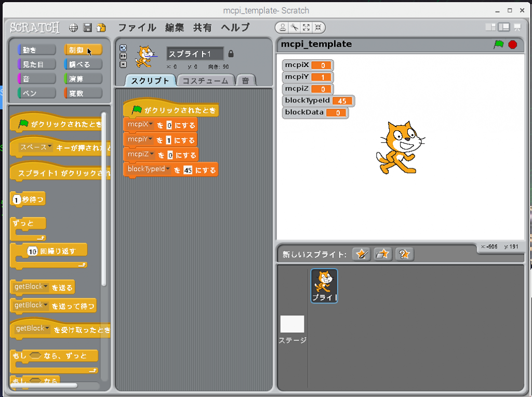Switch to small stage view mode
The height and width of the screenshot is (397, 532).
point(490,27)
